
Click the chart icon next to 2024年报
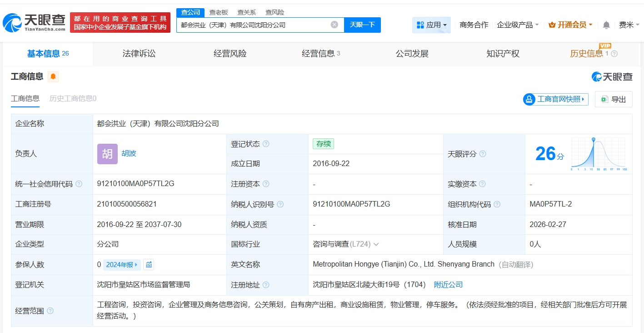coord(149,264)
